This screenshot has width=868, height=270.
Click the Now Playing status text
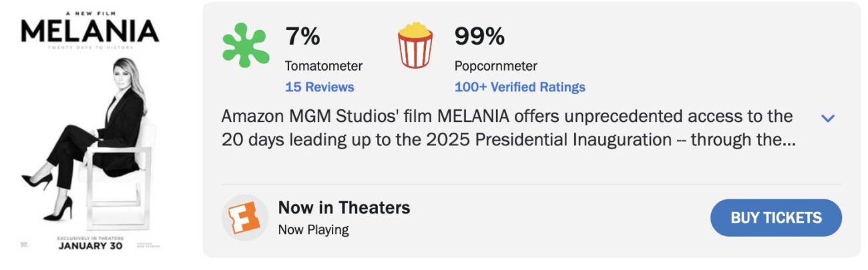coord(313,230)
